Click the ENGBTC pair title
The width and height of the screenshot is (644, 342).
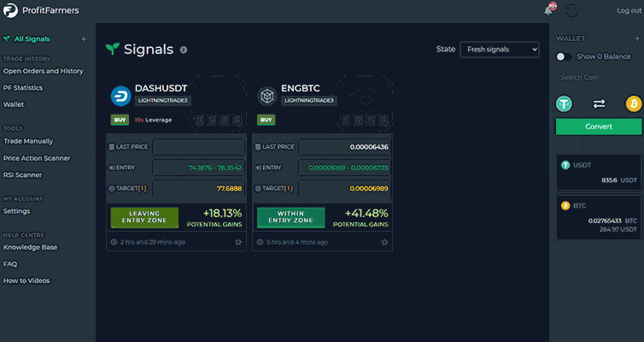pos(301,88)
